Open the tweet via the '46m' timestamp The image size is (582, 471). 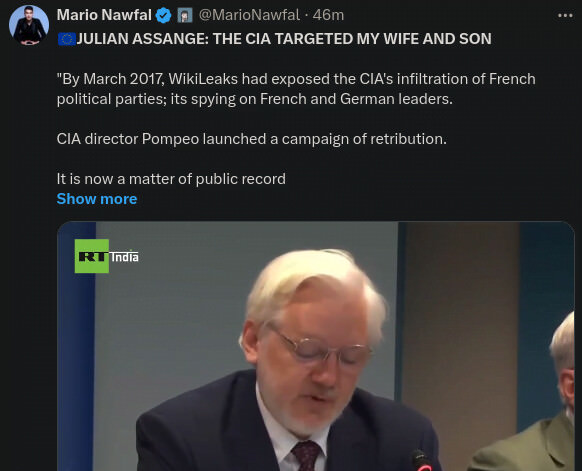tap(328, 15)
